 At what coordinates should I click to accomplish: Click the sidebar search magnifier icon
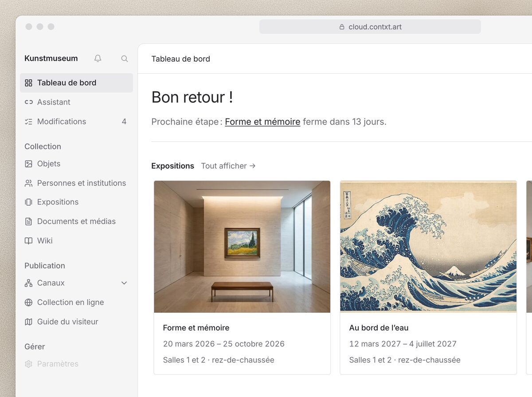click(125, 59)
